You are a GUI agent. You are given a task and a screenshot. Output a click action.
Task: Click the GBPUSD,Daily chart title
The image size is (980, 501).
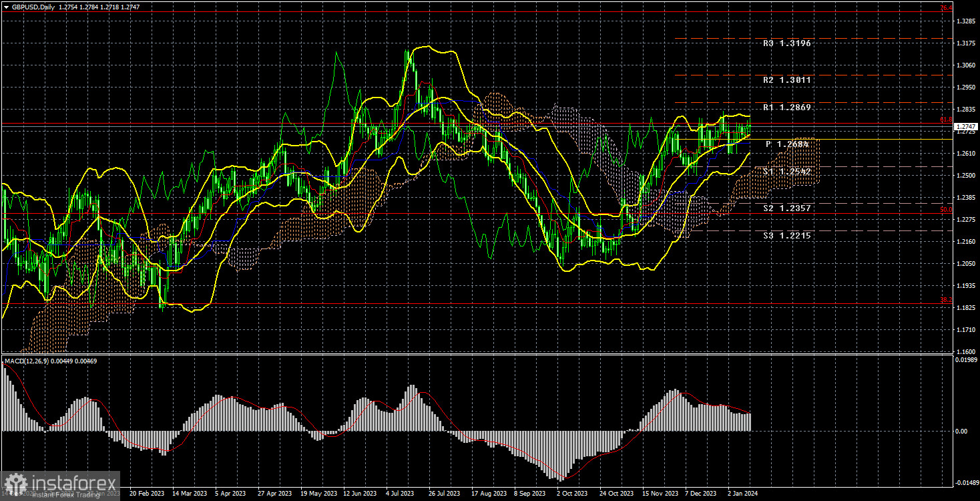point(33,6)
